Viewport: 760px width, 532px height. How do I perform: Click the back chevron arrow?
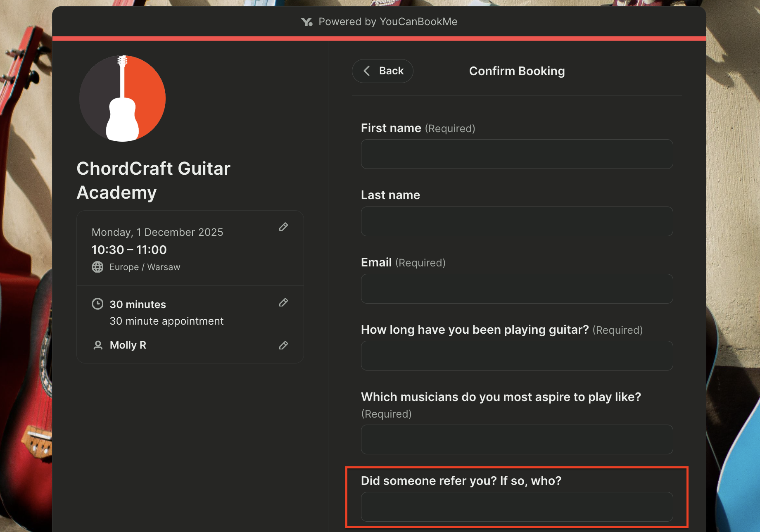pos(367,71)
